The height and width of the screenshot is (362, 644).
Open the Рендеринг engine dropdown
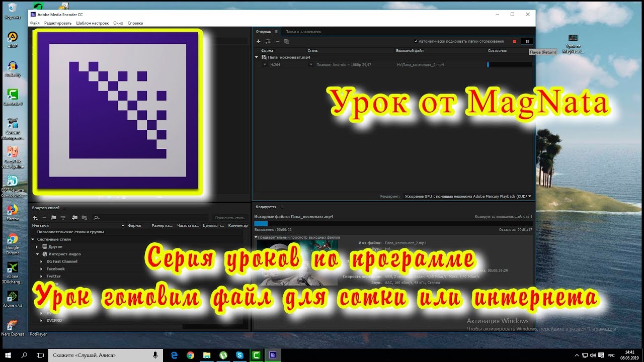pyautogui.click(x=468, y=197)
